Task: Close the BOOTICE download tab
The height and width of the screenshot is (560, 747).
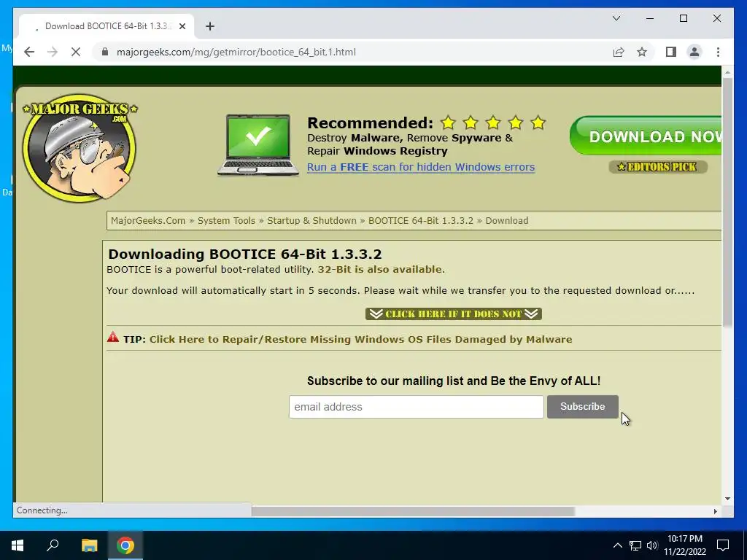Action: pyautogui.click(x=182, y=26)
